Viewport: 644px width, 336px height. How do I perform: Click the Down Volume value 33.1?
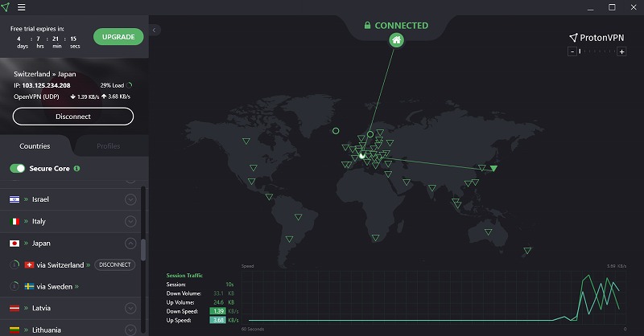tap(218, 293)
